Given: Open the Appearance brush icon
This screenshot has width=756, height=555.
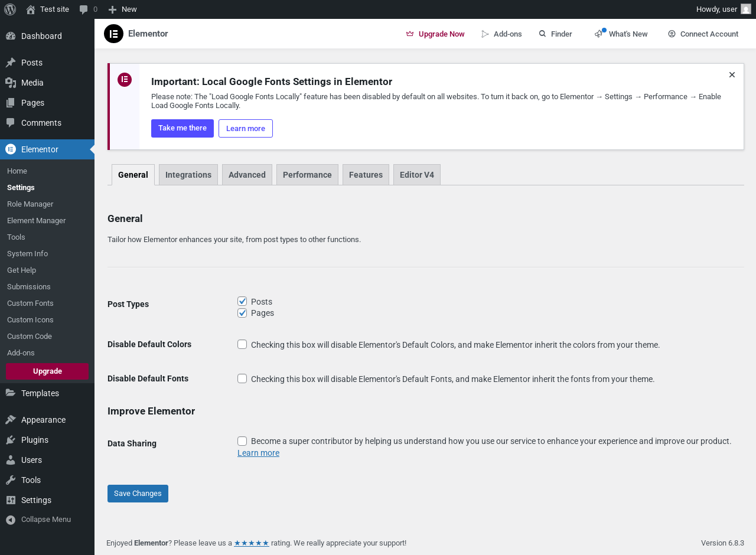Looking at the screenshot, I should click(x=11, y=420).
